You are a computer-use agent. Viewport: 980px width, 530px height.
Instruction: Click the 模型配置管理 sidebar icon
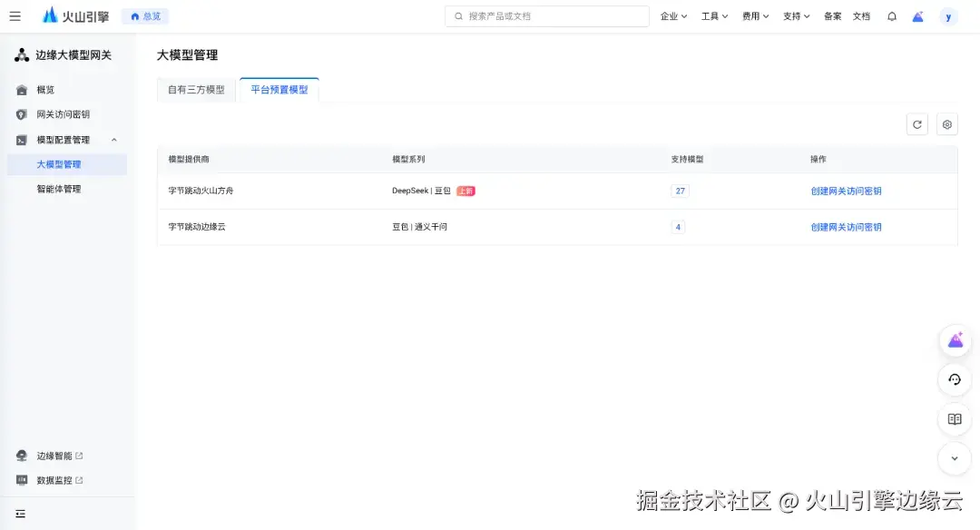point(21,140)
